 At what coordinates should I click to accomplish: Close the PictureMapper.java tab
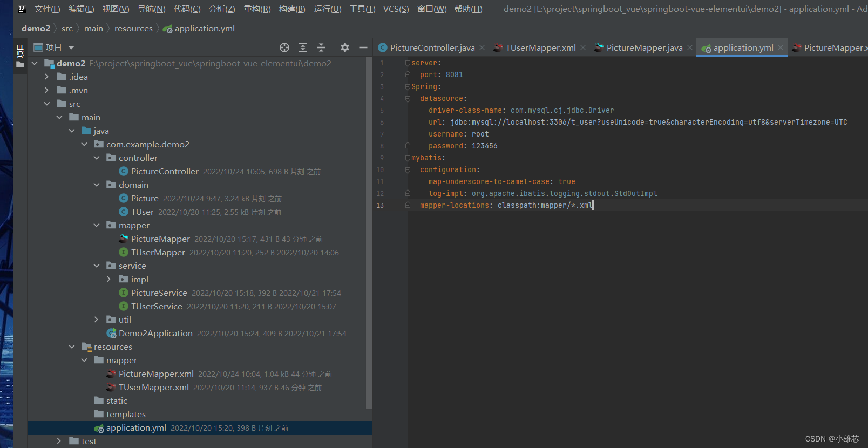(x=690, y=47)
